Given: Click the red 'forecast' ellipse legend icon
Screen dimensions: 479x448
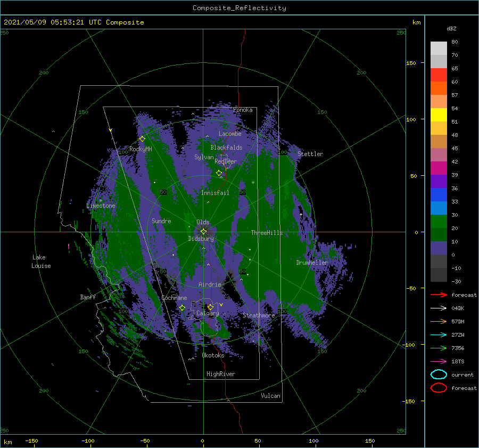Looking at the screenshot, I should (x=439, y=388).
